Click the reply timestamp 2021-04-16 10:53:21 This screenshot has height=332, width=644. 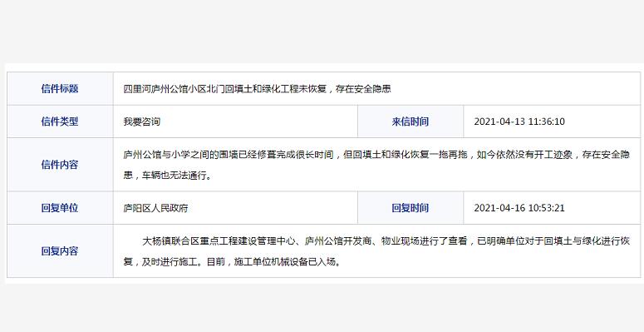[x=519, y=208]
